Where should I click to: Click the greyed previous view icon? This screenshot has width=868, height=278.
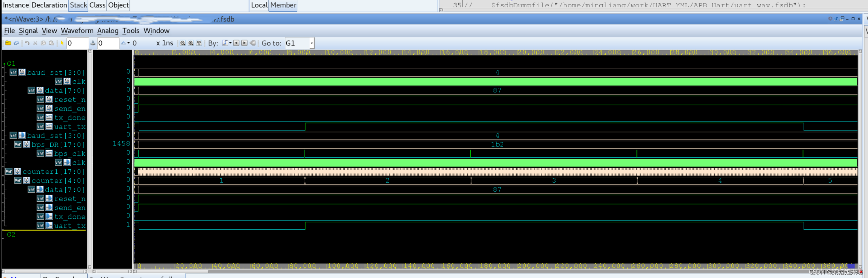[253, 43]
